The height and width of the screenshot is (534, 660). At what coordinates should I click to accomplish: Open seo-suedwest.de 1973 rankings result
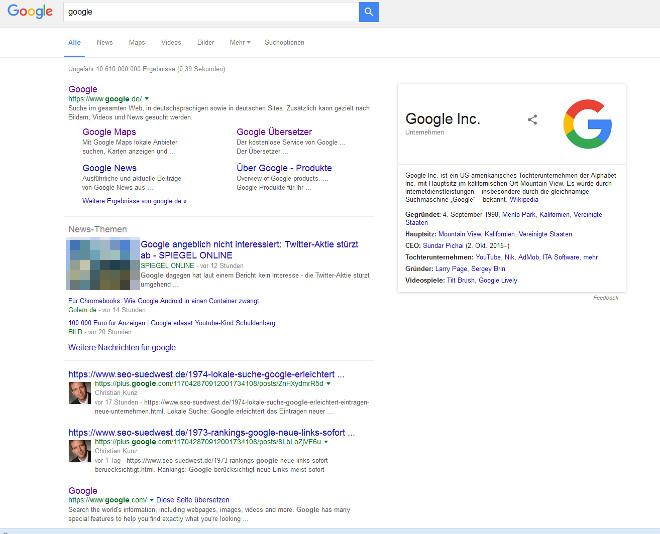click(212, 433)
